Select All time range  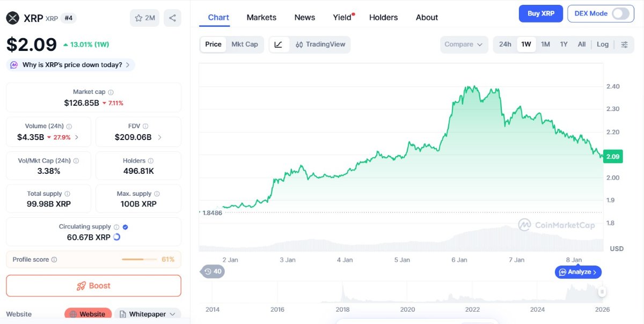[582, 45]
